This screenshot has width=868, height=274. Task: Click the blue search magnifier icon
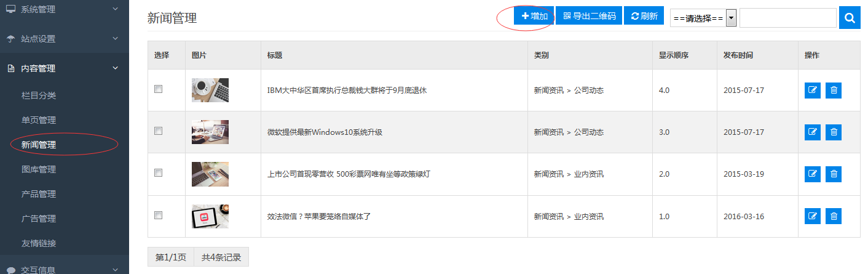[x=850, y=18]
